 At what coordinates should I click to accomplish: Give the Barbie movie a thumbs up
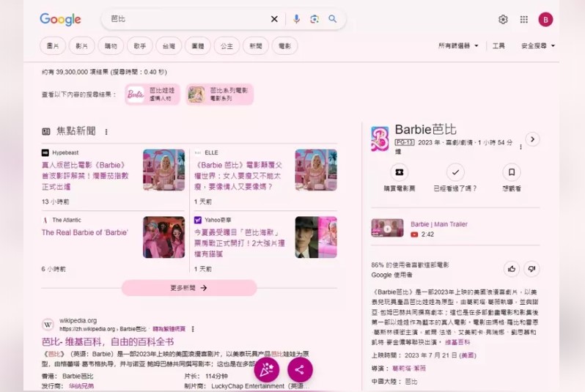click(x=512, y=269)
